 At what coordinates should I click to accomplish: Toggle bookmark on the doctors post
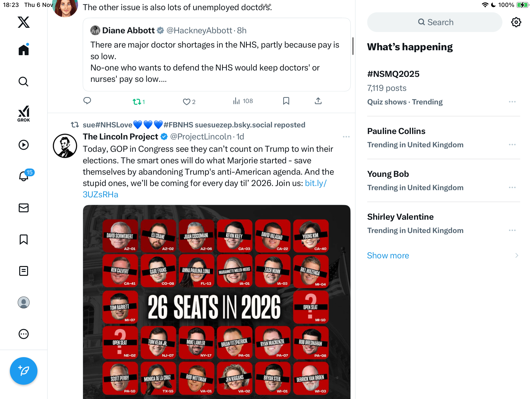pos(286,101)
